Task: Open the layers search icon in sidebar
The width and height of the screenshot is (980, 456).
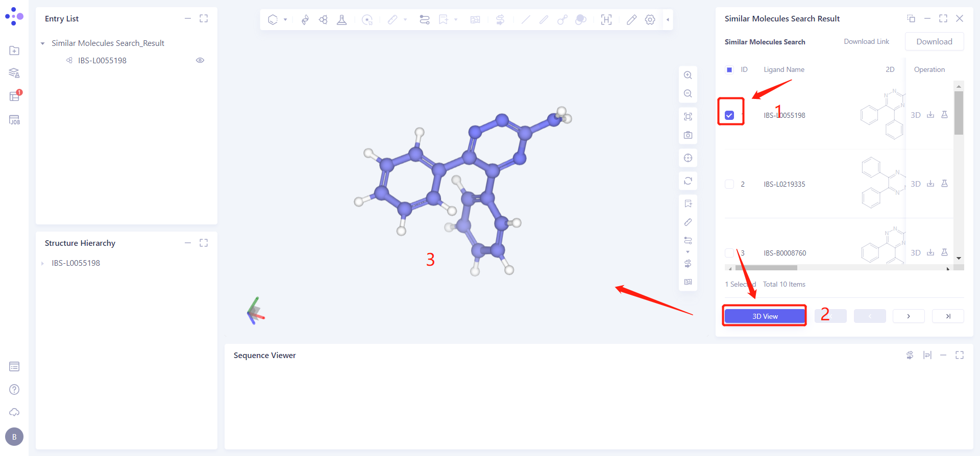Action: (14, 73)
